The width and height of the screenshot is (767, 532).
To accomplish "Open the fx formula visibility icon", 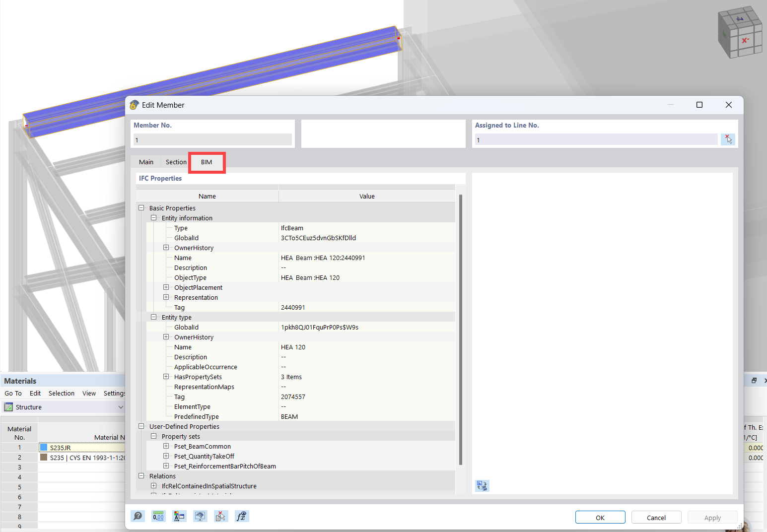I will pos(242,516).
